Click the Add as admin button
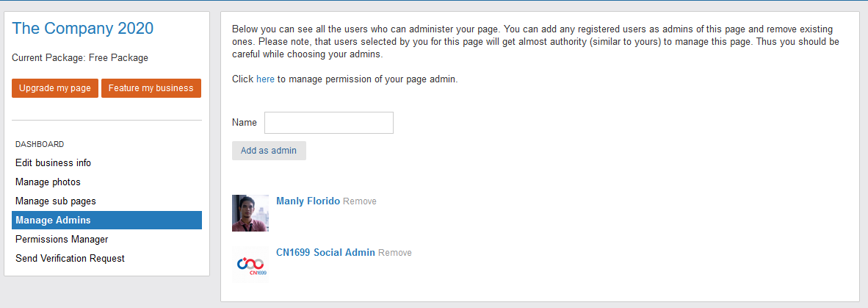 [x=269, y=151]
